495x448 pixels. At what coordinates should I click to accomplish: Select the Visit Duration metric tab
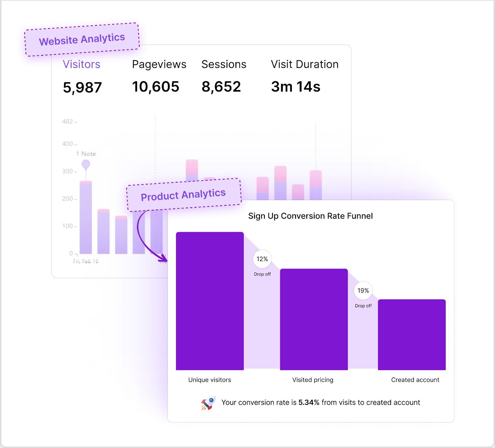[305, 64]
